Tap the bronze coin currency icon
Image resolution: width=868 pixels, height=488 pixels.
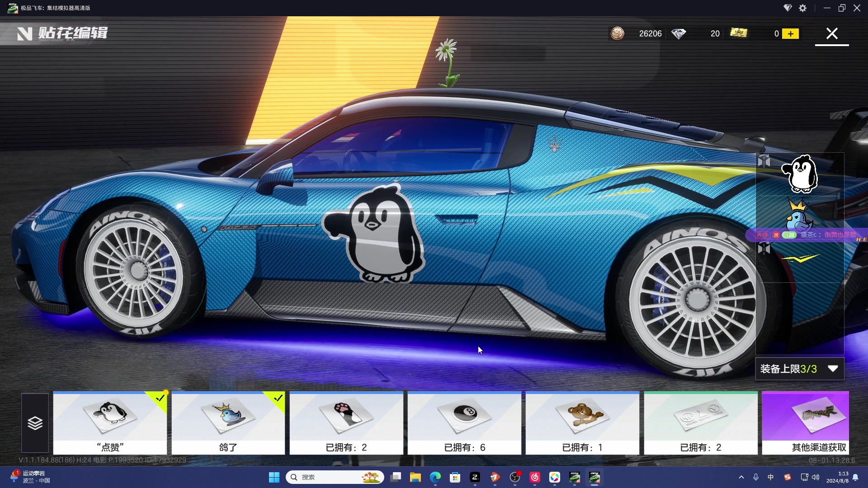(x=618, y=33)
